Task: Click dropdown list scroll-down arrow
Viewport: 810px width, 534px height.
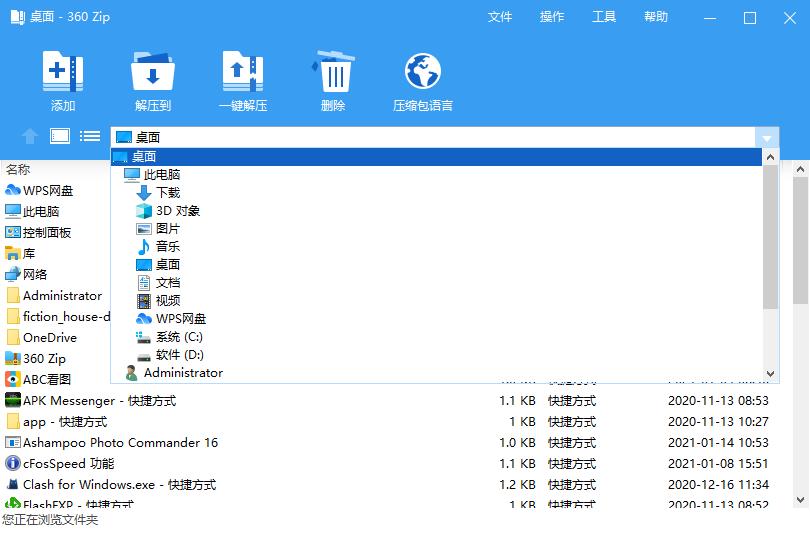Action: [x=770, y=373]
